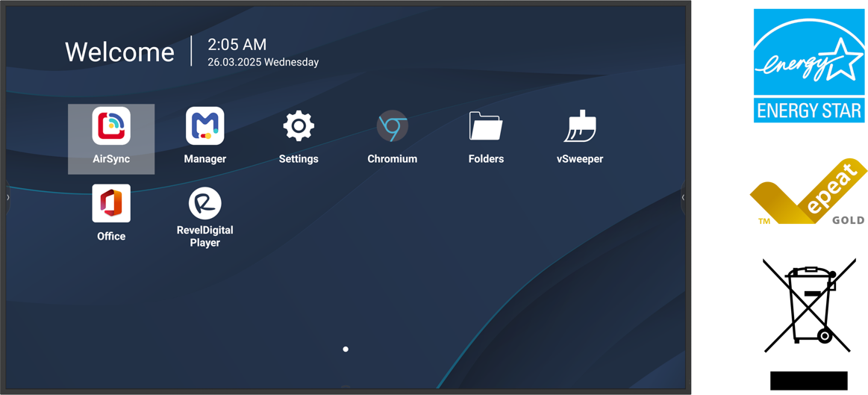Click the date 26.03.2025 Wednesday
The width and height of the screenshot is (868, 395).
pos(263,63)
